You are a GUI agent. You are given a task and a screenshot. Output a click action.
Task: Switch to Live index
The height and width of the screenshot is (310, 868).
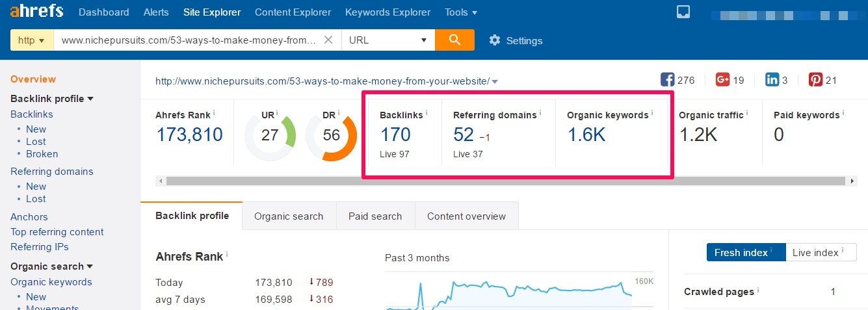[x=821, y=252]
